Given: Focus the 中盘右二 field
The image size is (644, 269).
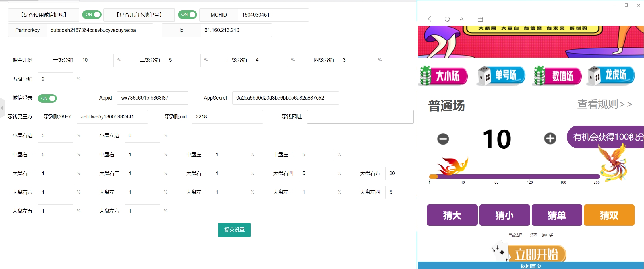Looking at the screenshot, I should pos(142,155).
